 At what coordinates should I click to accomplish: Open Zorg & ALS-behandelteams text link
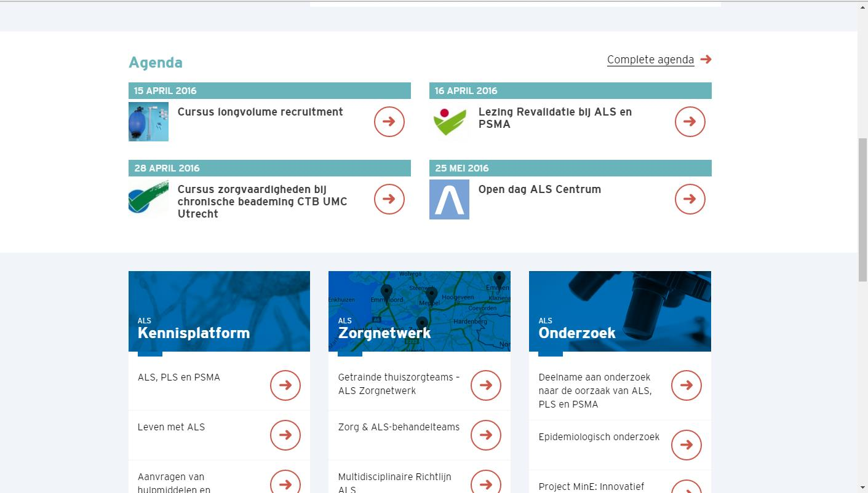click(x=399, y=427)
